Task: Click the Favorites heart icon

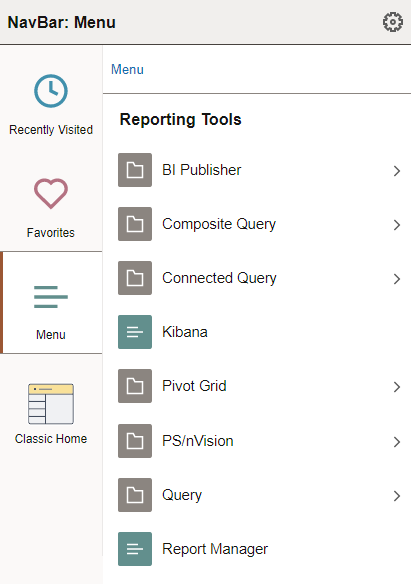Action: pyautogui.click(x=51, y=193)
